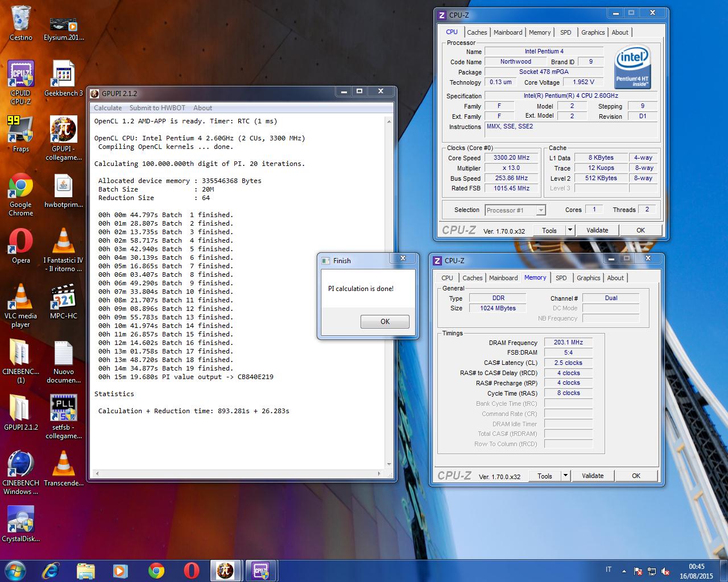Open Caches tab in lower CPU-Z window
Viewport: 728px width, 582px height.
(473, 278)
